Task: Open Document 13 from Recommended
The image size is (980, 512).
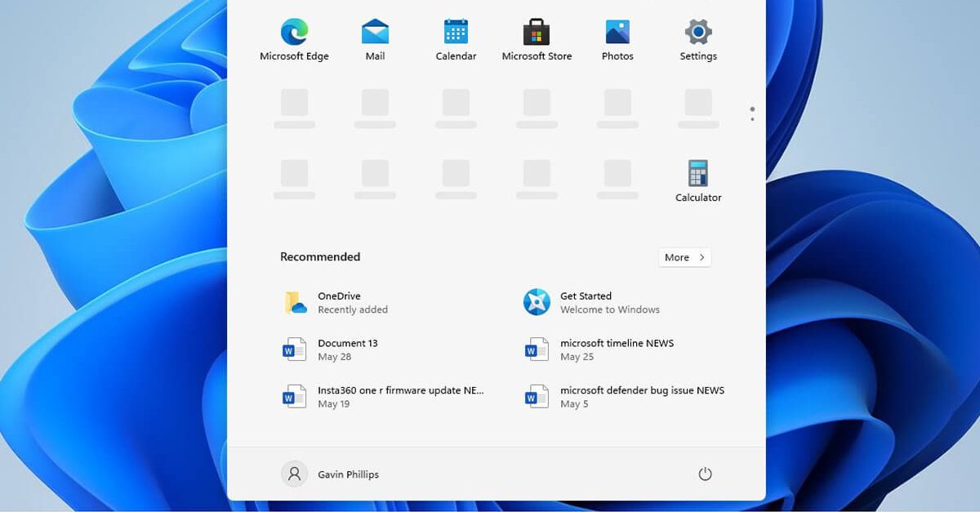Action: coord(350,349)
